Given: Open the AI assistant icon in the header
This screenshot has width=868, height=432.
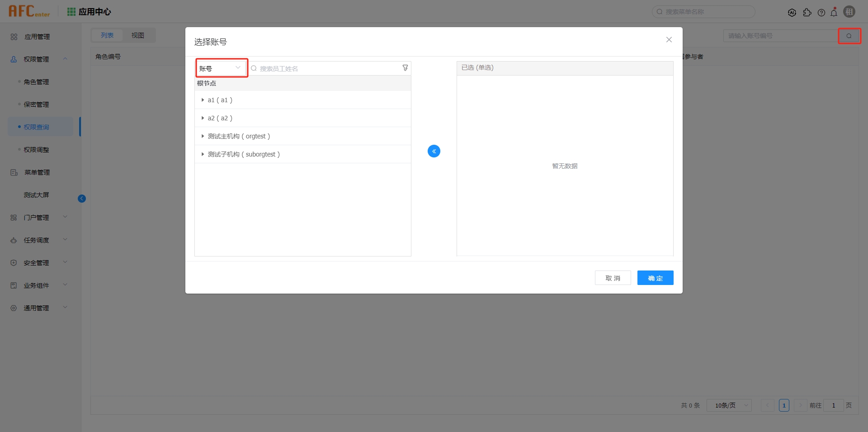Looking at the screenshot, I should coord(792,12).
